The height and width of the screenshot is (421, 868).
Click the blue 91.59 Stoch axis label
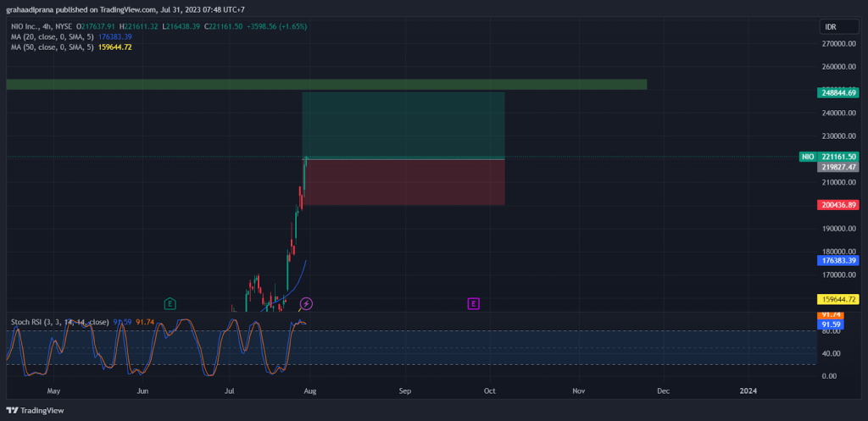pos(830,324)
